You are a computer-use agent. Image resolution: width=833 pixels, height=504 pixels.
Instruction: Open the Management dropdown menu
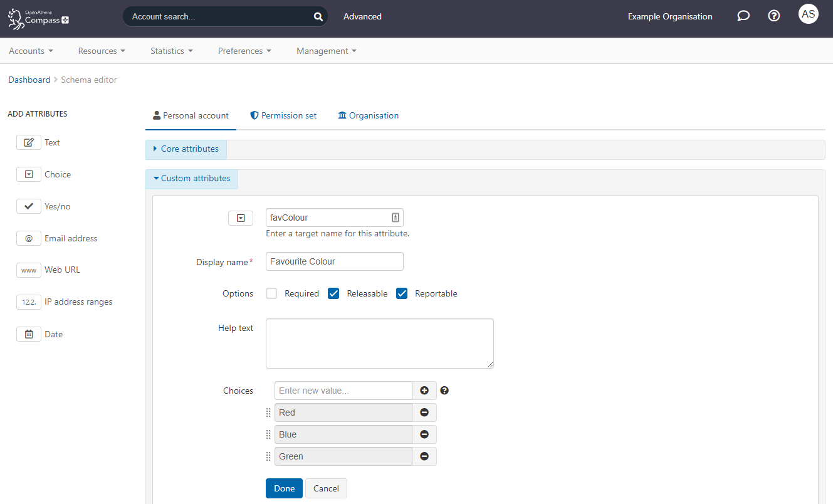[x=326, y=51]
